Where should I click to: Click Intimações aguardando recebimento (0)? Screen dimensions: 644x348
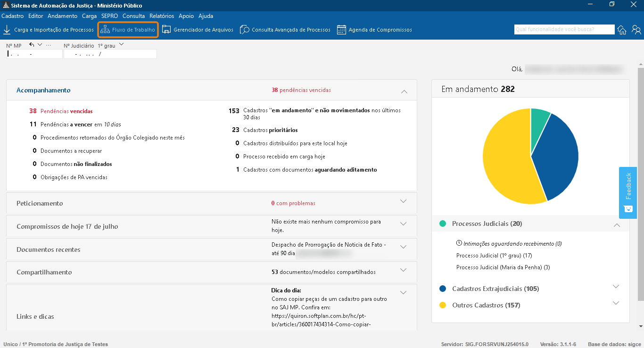tap(512, 244)
